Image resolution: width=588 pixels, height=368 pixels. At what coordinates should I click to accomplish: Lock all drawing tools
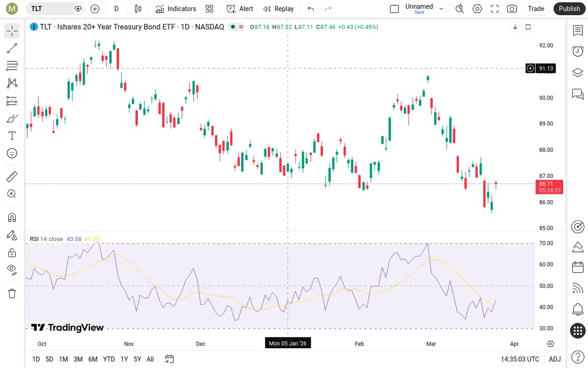coord(12,253)
